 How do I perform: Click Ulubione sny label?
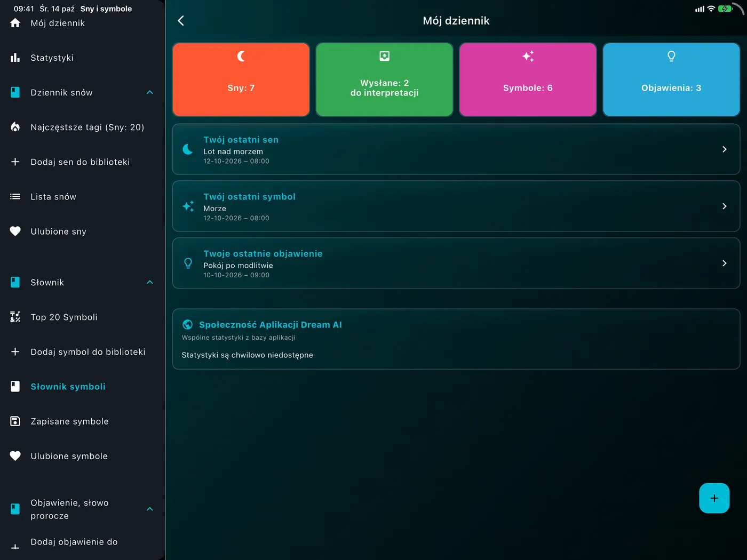(58, 231)
